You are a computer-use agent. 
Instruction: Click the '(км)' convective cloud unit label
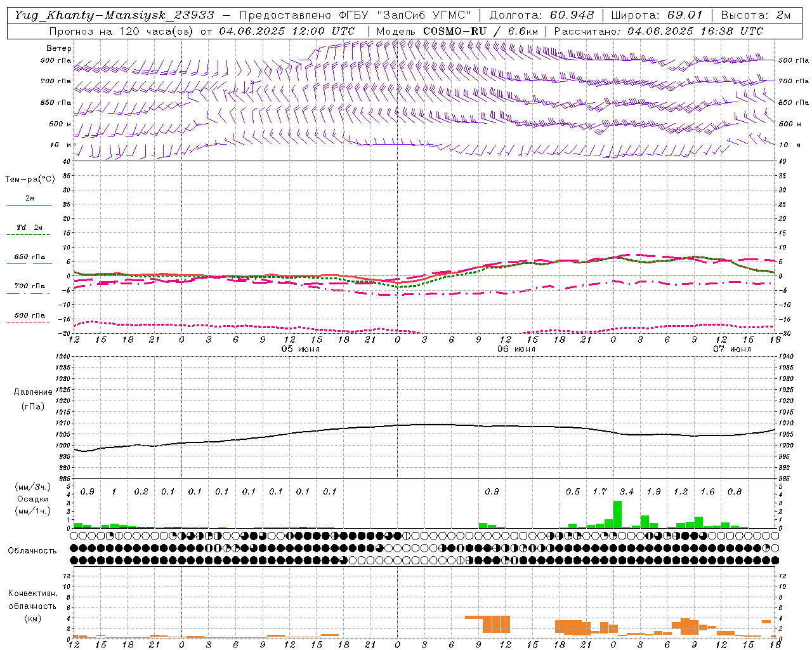coord(32,618)
